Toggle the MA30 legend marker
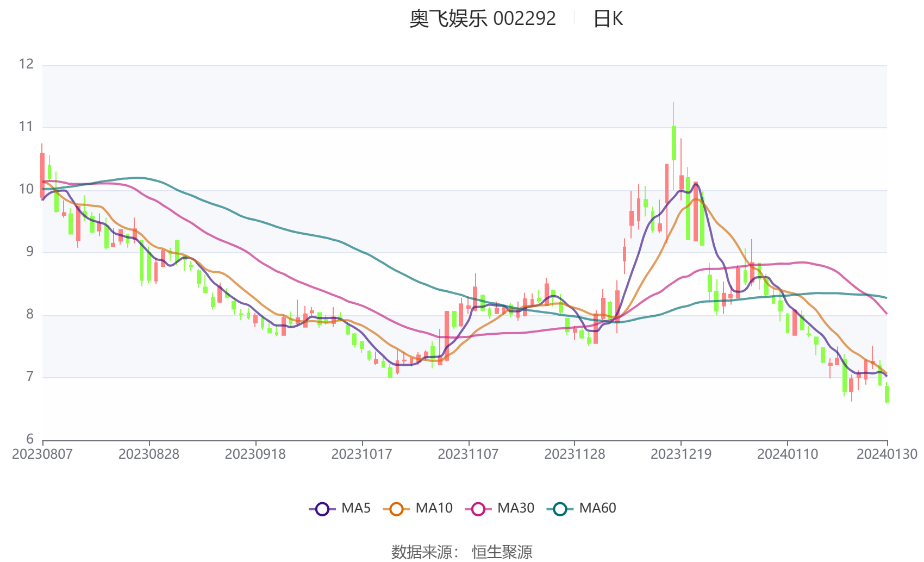Image resolution: width=924 pixels, height=562 pixels. (x=478, y=509)
